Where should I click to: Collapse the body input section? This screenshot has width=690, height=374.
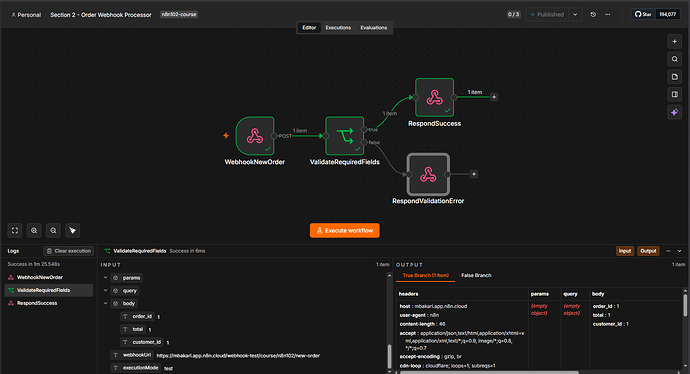tap(106, 303)
